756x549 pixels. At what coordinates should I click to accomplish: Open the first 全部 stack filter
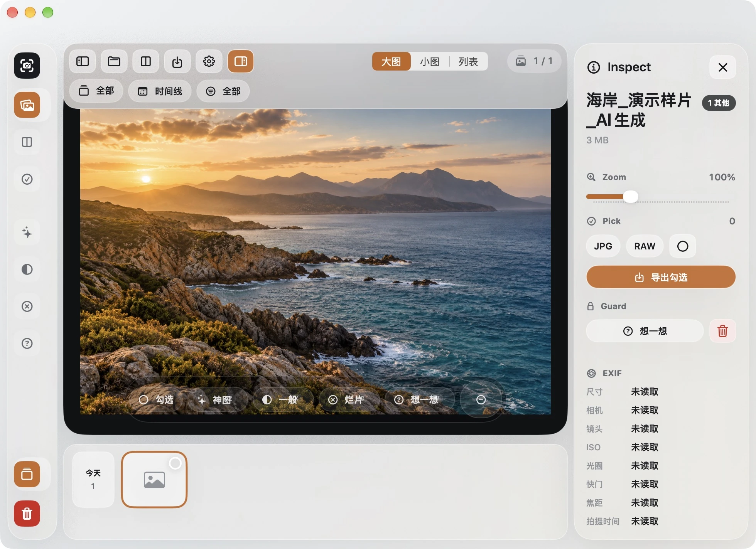[x=96, y=91]
